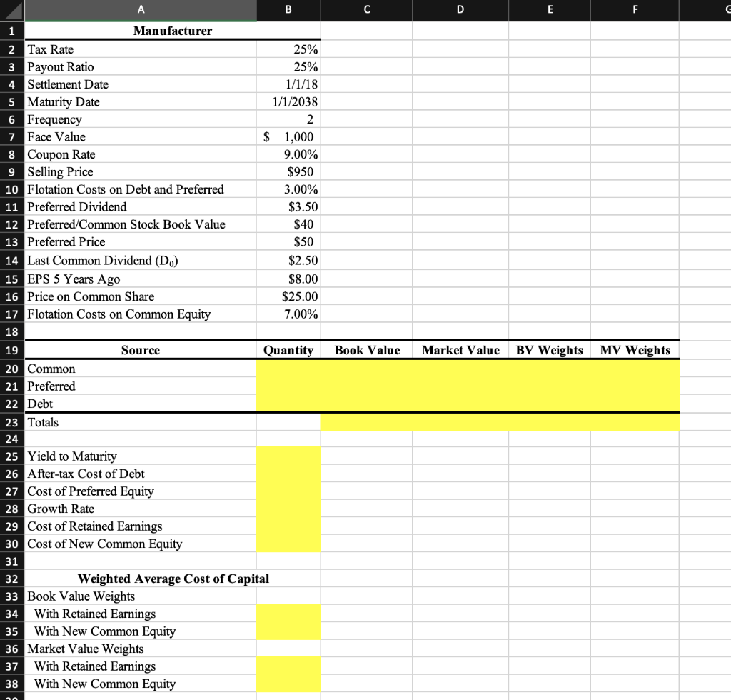Click the MV Weights column header cell

(x=634, y=351)
